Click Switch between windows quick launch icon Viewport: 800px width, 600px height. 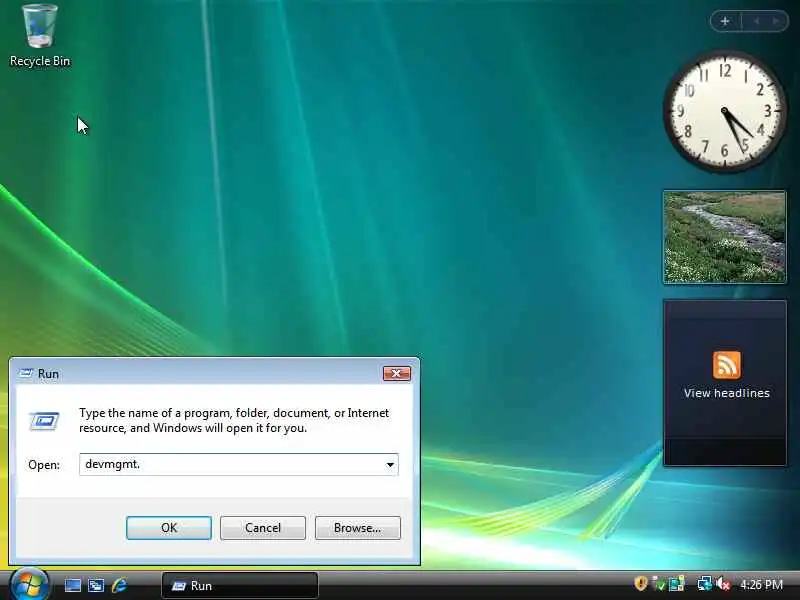coord(96,585)
